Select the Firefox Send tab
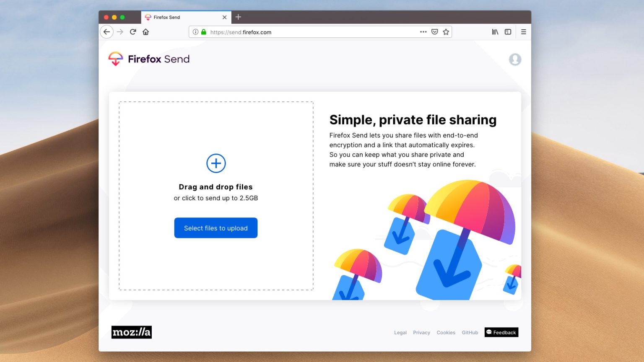Screen dimensions: 644x362 tap(180, 17)
